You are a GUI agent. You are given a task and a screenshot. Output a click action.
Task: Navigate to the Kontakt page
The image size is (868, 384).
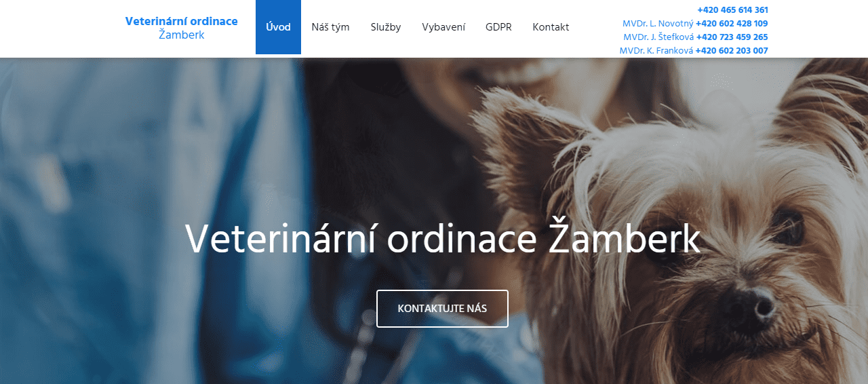[551, 27]
